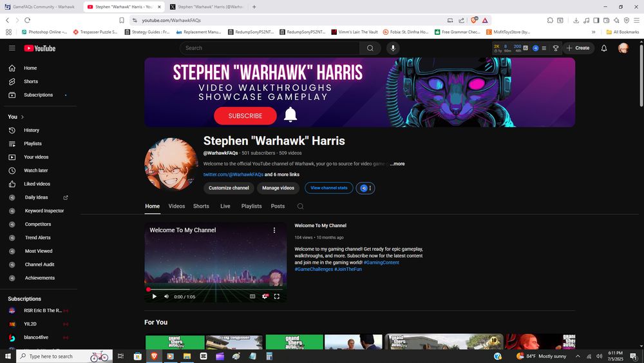Show more bookmarks with the chevron
644x363 pixels.
coord(593,32)
